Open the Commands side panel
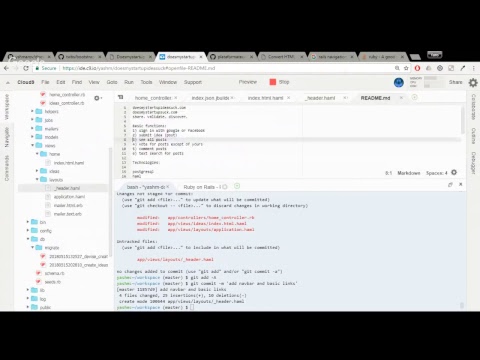This screenshot has width=480, height=360. click(7, 168)
